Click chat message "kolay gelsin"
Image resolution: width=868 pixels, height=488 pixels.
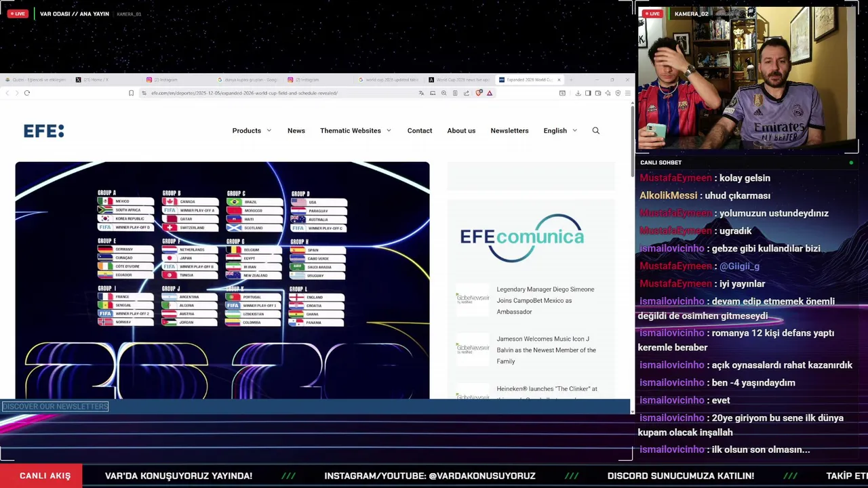point(745,178)
